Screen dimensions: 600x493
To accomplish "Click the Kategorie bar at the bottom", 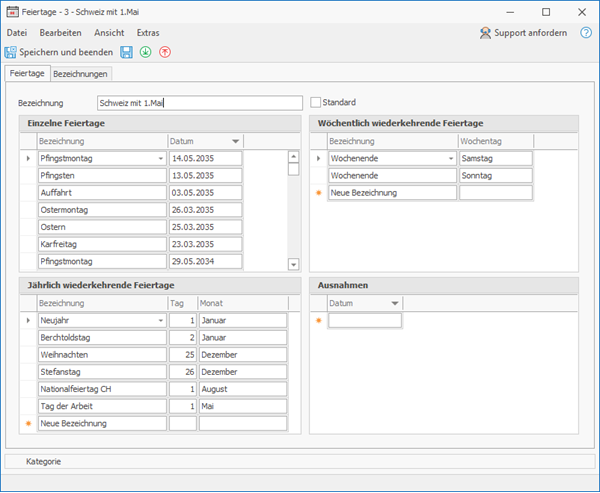I will coord(300,462).
